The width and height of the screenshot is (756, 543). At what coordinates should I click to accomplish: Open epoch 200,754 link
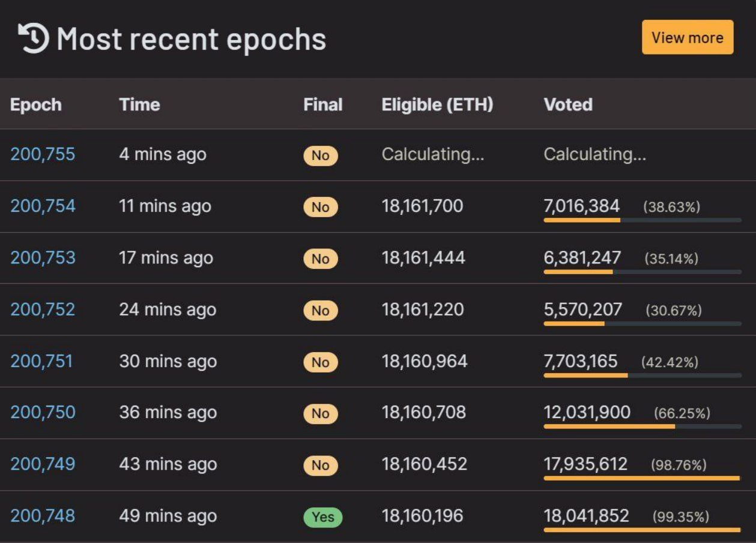(43, 206)
